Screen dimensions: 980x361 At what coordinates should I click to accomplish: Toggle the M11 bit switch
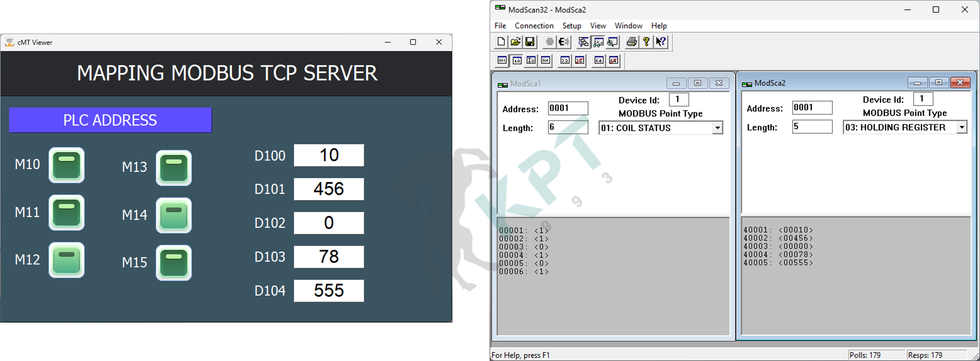[67, 213]
